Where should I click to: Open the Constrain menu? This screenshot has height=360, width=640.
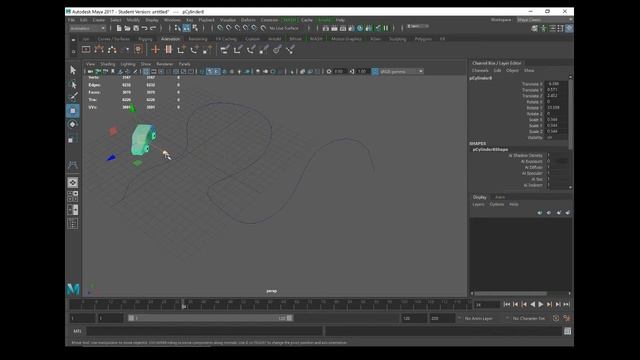point(269,20)
